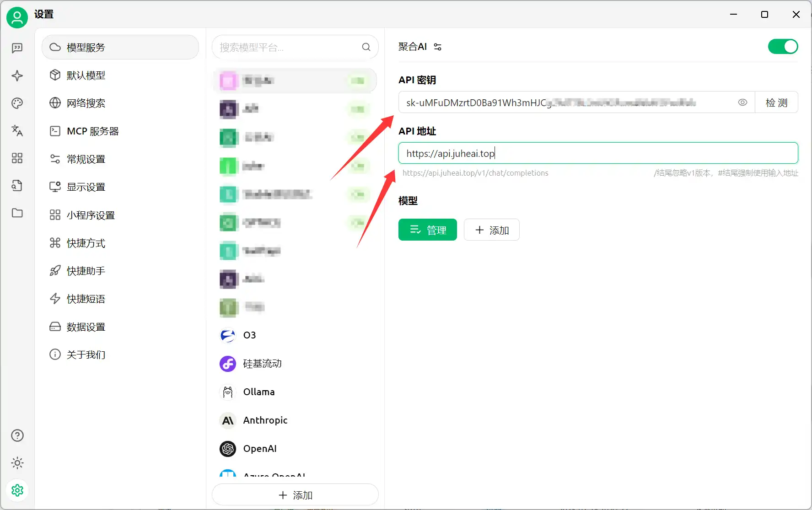Screen dimensions: 812x510
Task: Open the painting palette sidebar icon
Action: coord(17,103)
